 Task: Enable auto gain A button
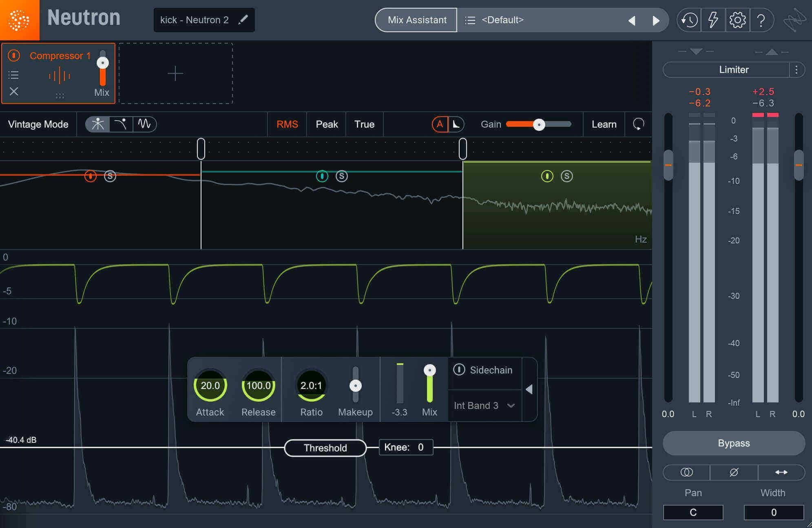tap(440, 124)
